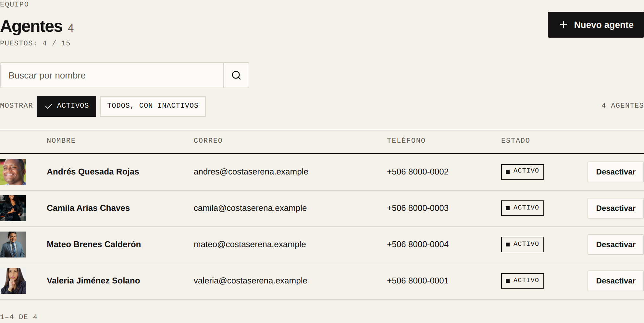Click the 1–4 de 4 pagination text
The image size is (644, 323).
click(19, 317)
